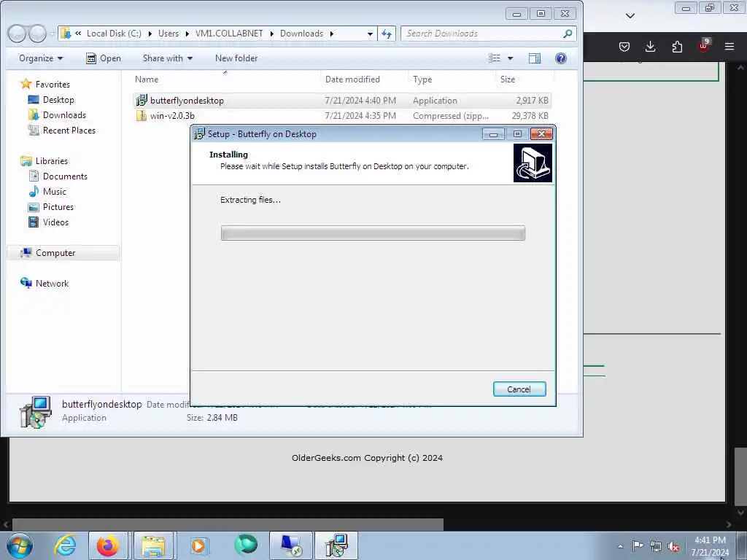Screen dimensions: 747x560
Task: Expand the Share with dropdown
Action: pos(168,58)
